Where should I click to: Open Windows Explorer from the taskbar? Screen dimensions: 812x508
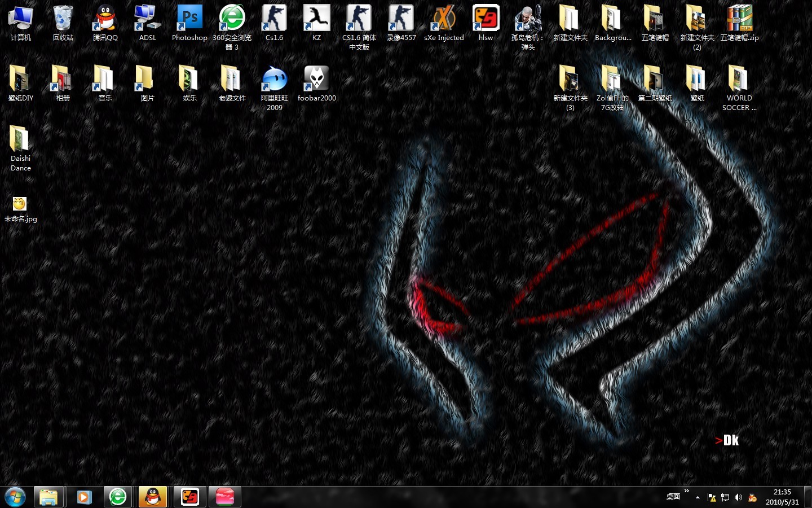48,497
